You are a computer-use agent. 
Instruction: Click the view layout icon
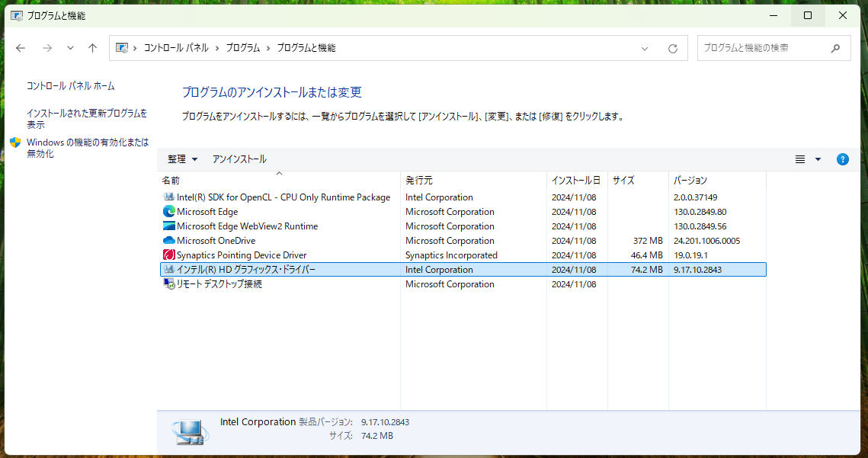pyautogui.click(x=800, y=159)
